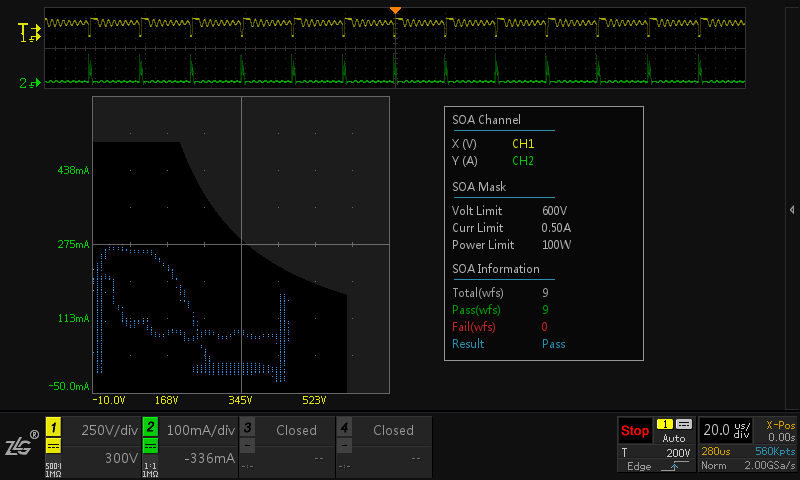Screen dimensions: 800x480
Task: Click the 168V X-axis label
Action: (x=166, y=400)
